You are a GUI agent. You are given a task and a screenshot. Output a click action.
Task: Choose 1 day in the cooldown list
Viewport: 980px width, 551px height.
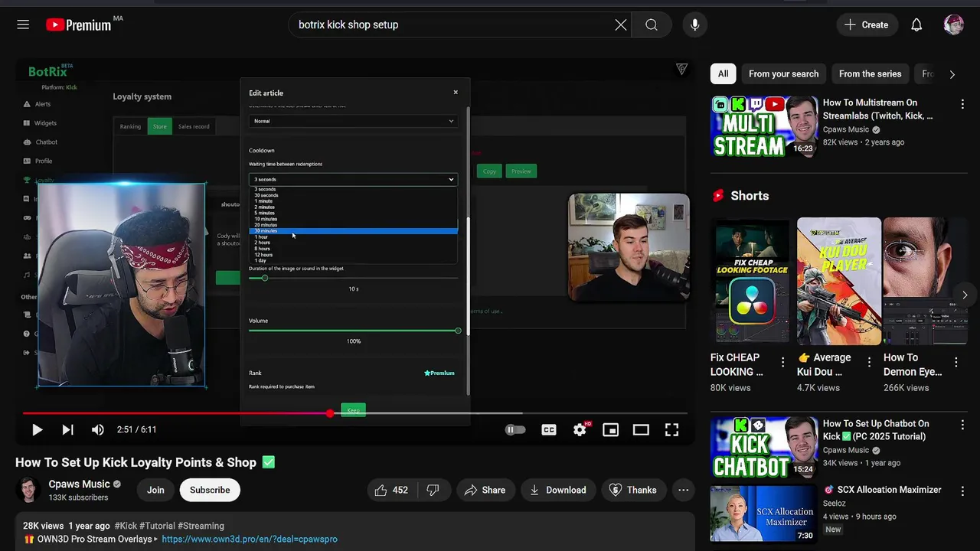pyautogui.click(x=353, y=260)
